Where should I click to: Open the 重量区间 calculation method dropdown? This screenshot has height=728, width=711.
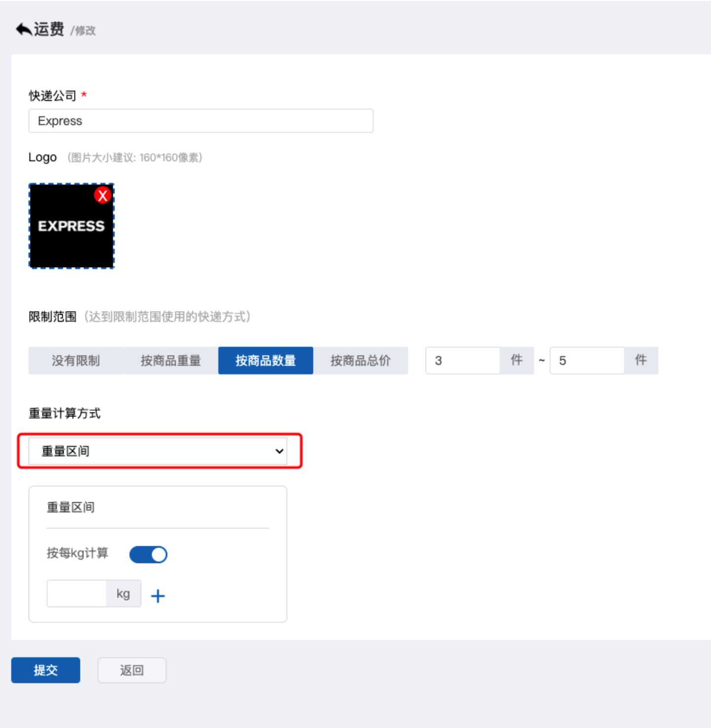(158, 451)
